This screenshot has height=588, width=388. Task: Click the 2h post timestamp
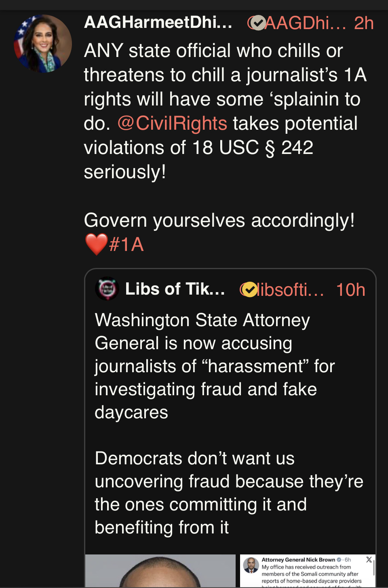[x=364, y=23]
